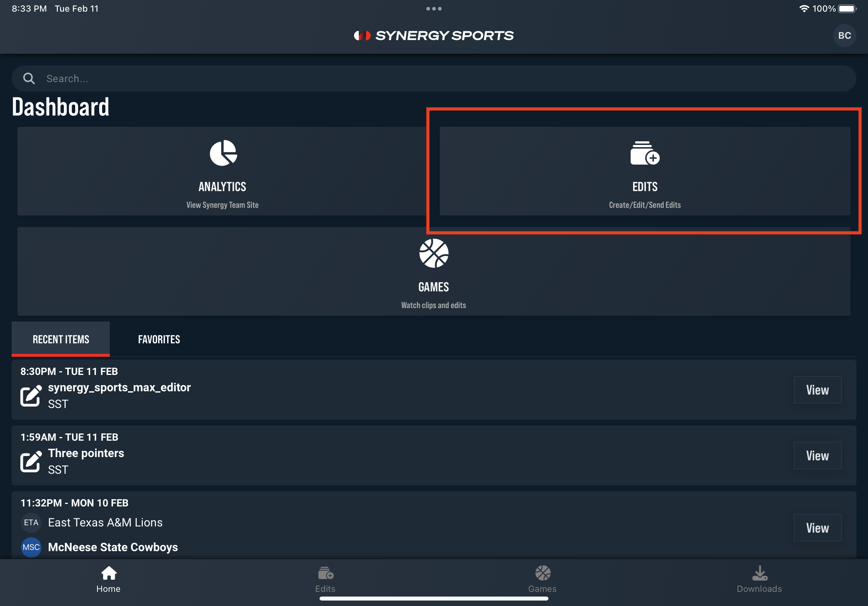Tap the Synergy Sports logo
Viewport: 868px width, 606px height.
pos(434,36)
